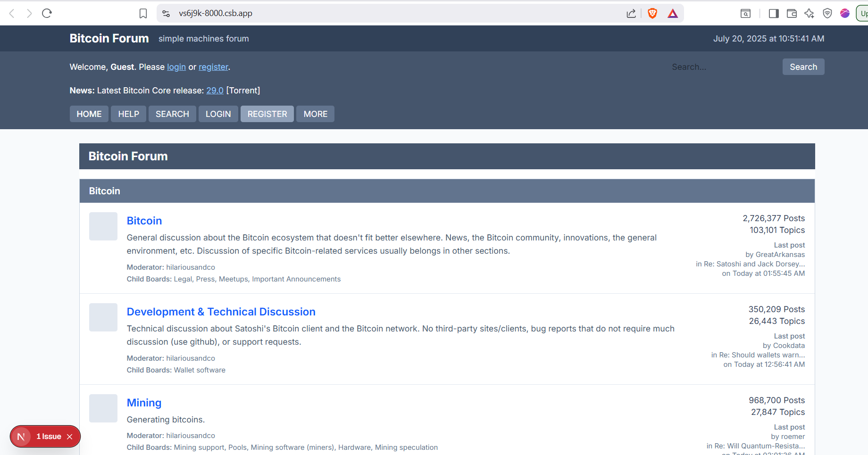Viewport: 868px width, 455px height.
Task: Click 'in Re: Will Quantum-Resista...' text
Action: point(756,446)
